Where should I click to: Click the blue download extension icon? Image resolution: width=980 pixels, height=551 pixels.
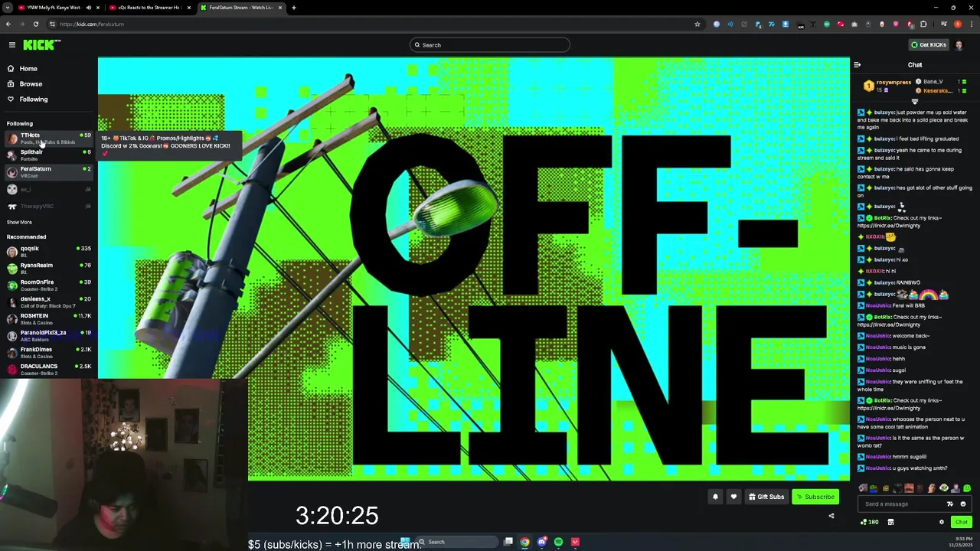coord(786,24)
